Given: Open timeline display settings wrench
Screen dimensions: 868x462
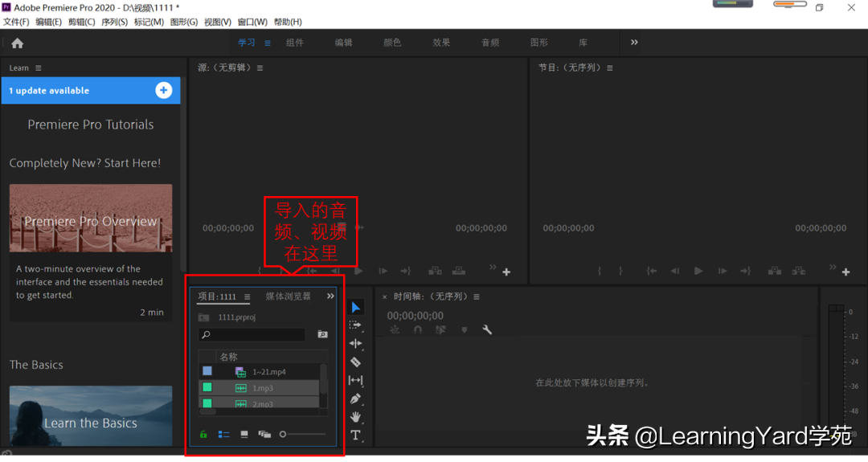Looking at the screenshot, I should (x=487, y=329).
